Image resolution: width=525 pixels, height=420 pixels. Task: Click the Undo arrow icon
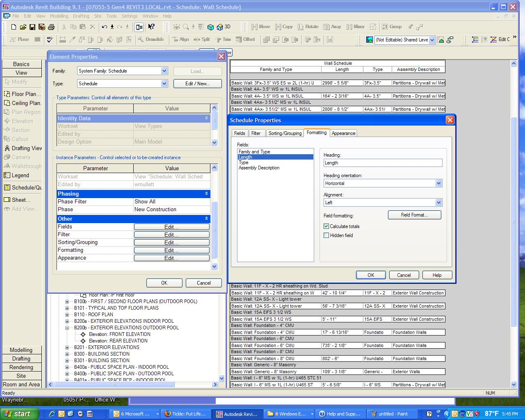pos(104,27)
